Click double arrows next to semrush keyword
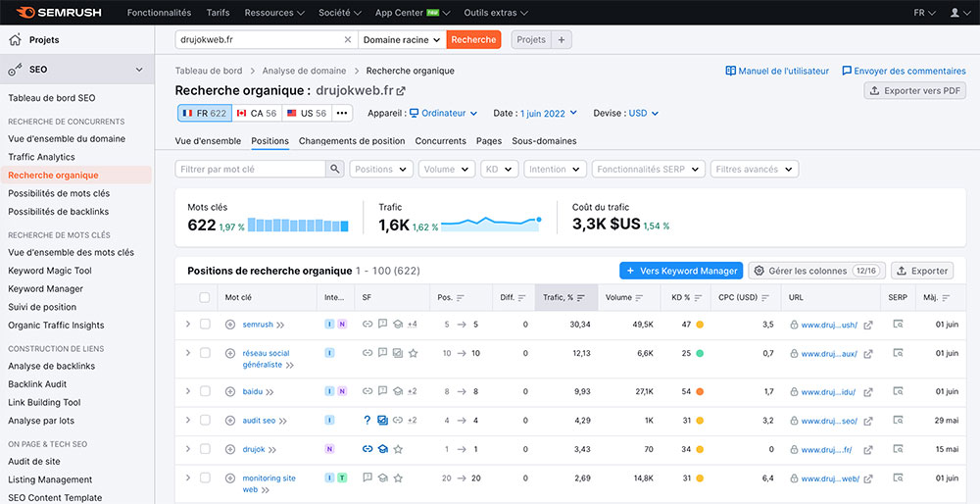 (280, 326)
